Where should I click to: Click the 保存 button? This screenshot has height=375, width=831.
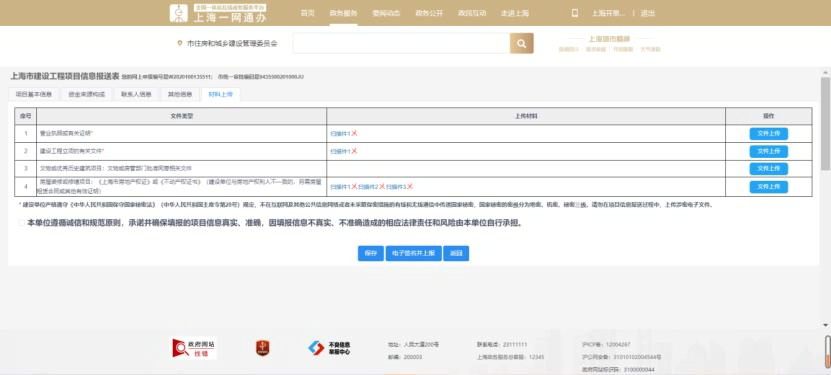pyautogui.click(x=370, y=254)
